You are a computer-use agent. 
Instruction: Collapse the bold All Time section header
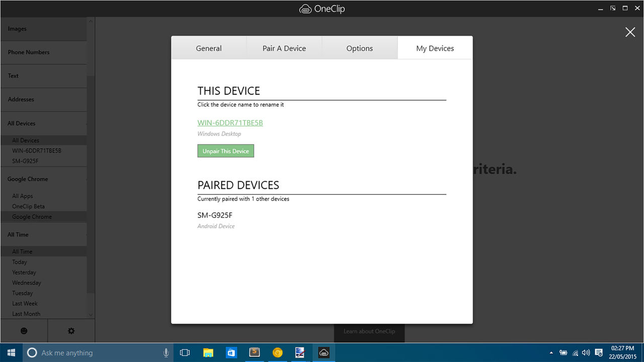point(44,235)
